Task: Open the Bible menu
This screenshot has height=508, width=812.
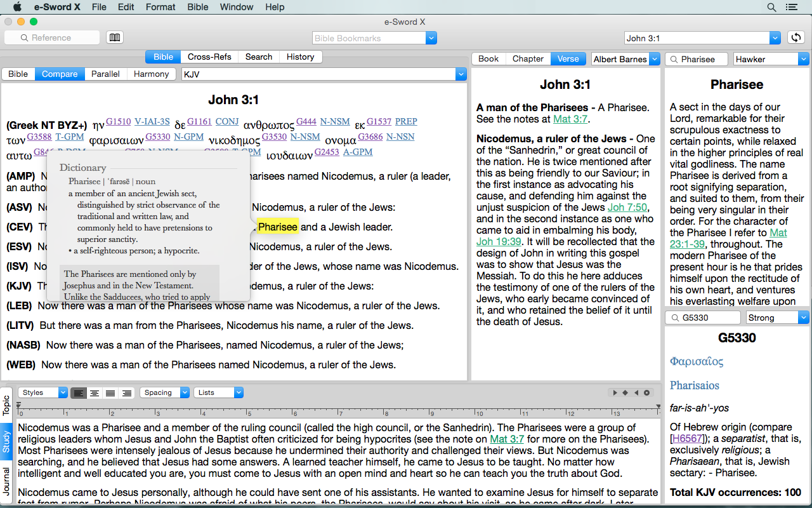Action: (198, 7)
